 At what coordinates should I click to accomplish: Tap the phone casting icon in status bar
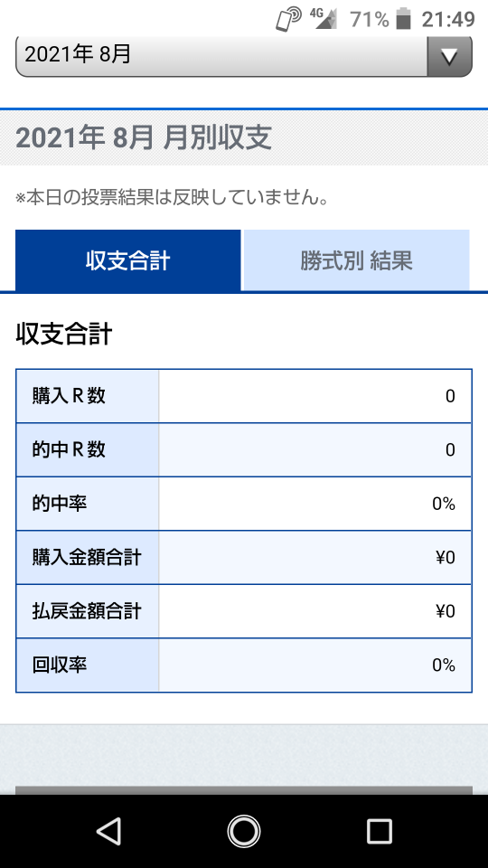(x=288, y=19)
